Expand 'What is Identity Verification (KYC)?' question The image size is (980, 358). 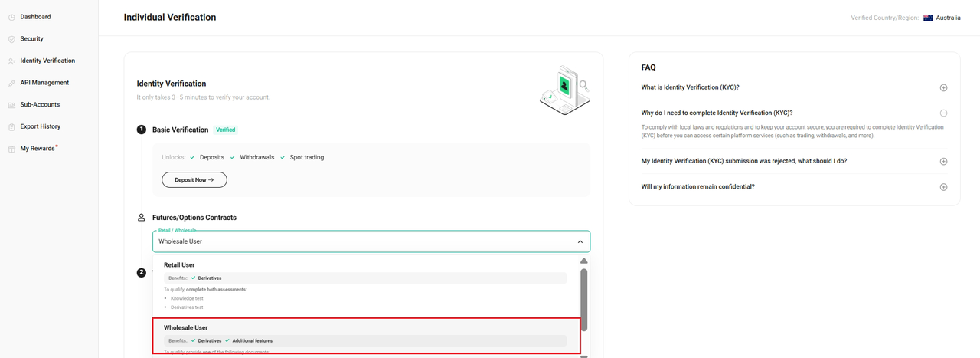[x=943, y=87]
